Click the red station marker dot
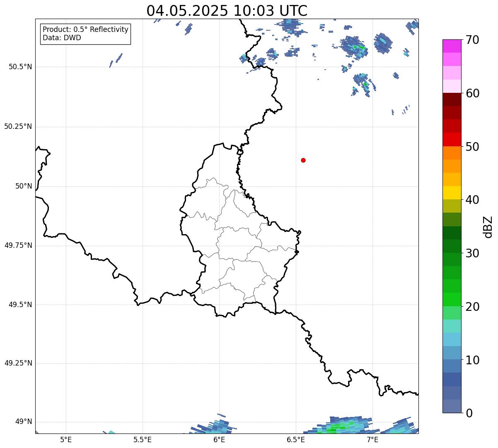 pos(303,160)
